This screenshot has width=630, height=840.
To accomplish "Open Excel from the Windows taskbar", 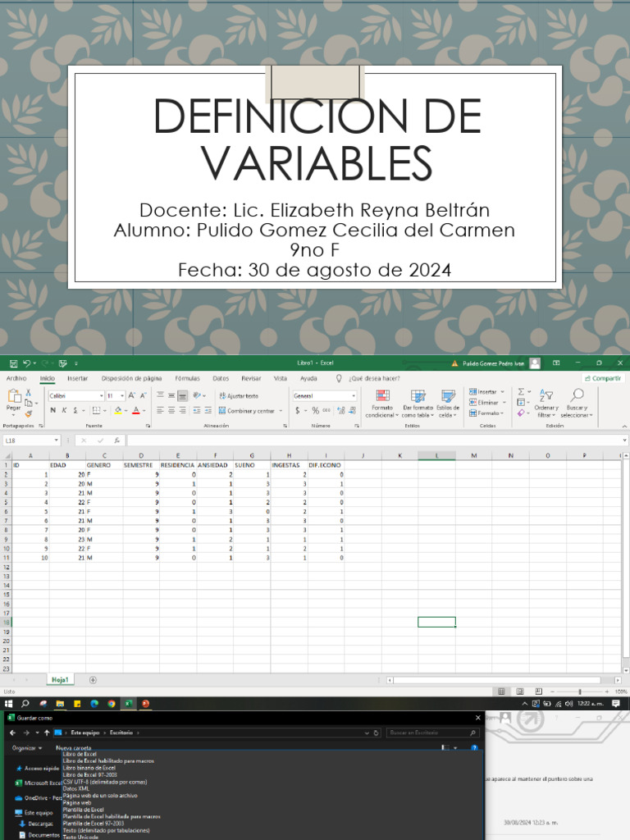I will (x=129, y=704).
